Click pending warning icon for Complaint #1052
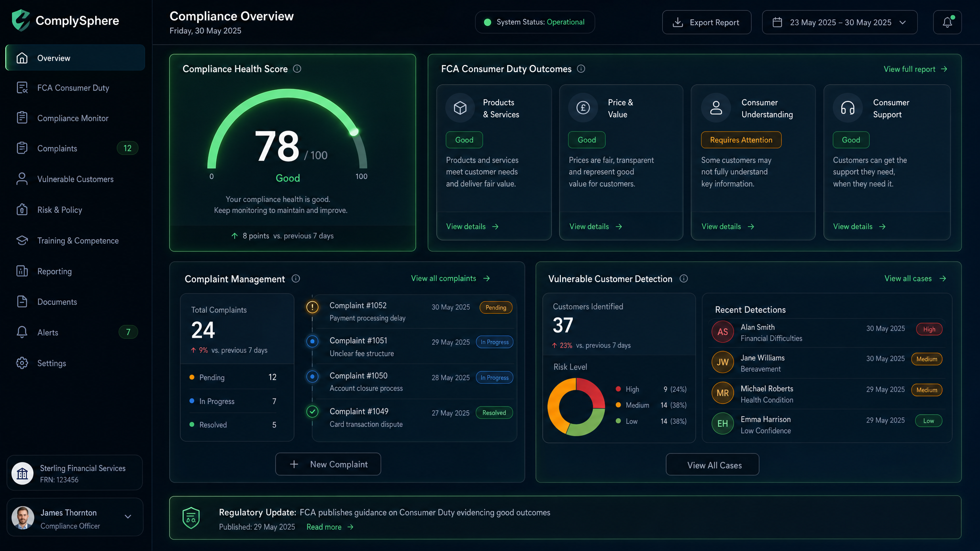 (312, 307)
